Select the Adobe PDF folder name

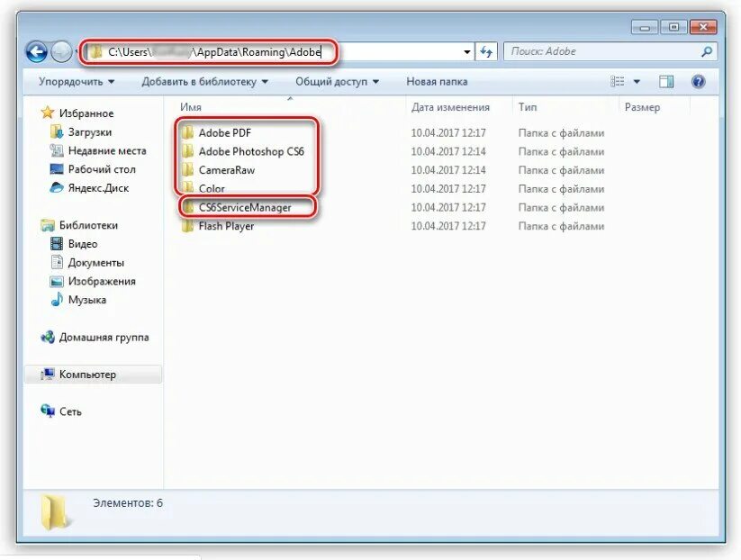coord(224,132)
